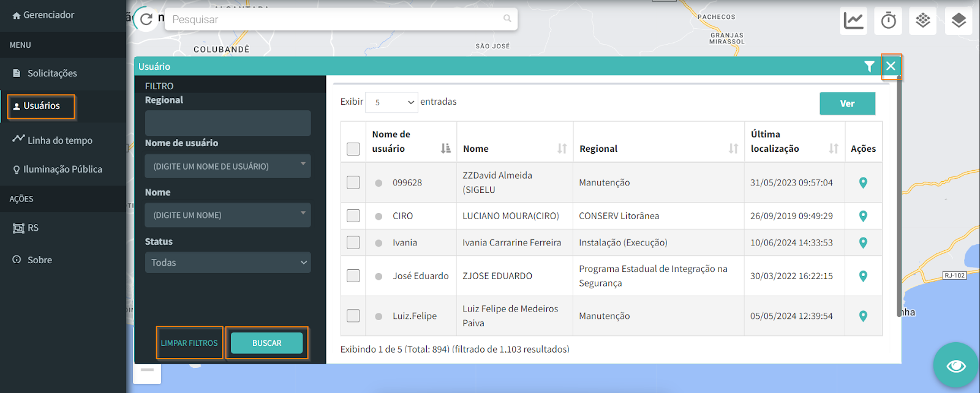980x393 pixels.
Task: Open the Exibir entries count dropdown
Action: point(392,102)
